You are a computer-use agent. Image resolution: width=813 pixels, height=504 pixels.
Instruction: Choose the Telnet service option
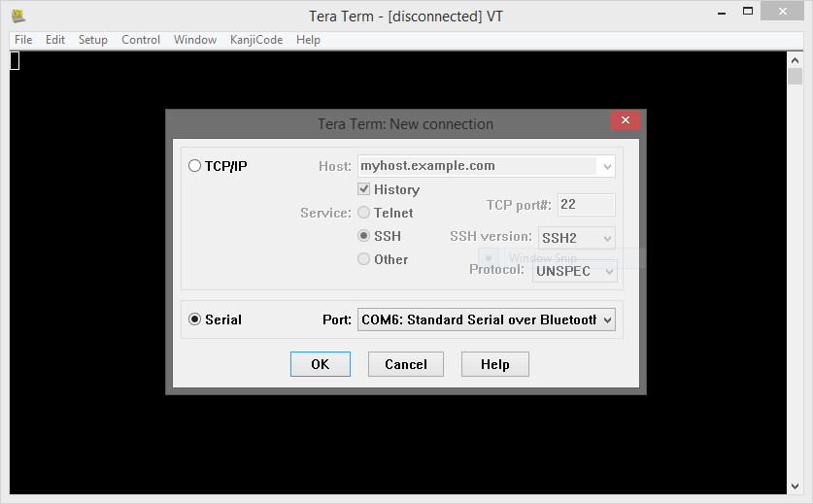tap(363, 213)
